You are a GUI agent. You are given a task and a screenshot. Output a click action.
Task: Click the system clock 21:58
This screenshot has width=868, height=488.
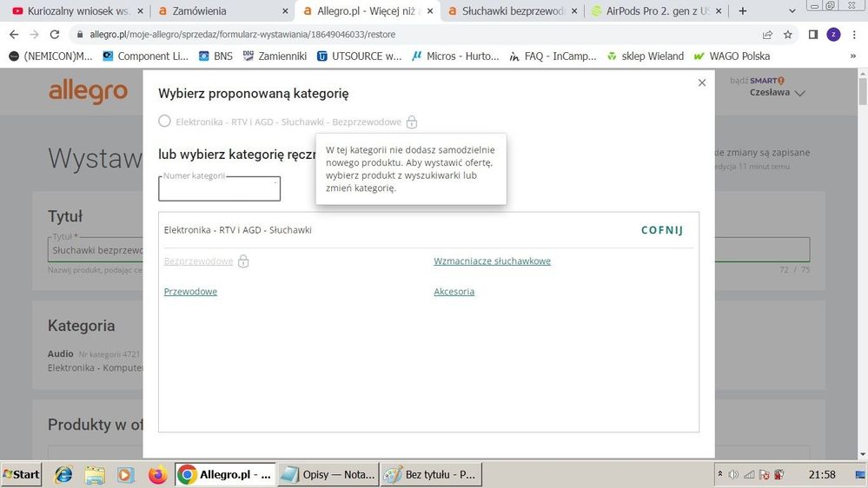[x=822, y=475]
